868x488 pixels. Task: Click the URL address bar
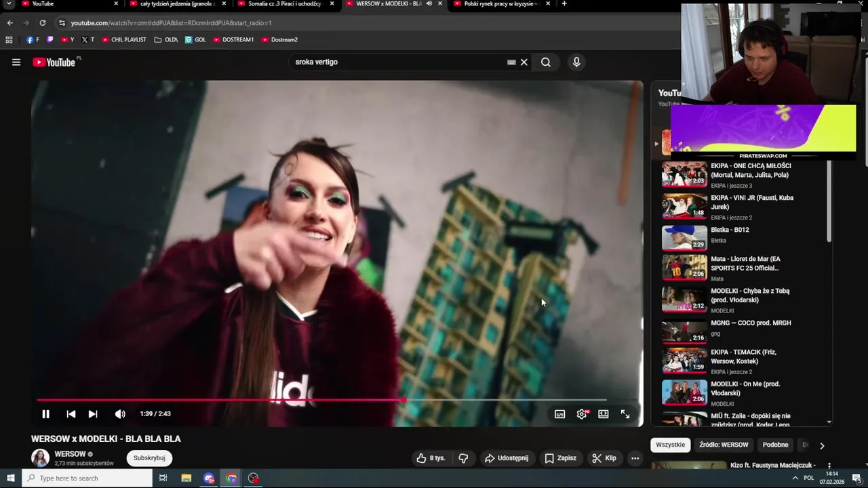click(x=366, y=22)
